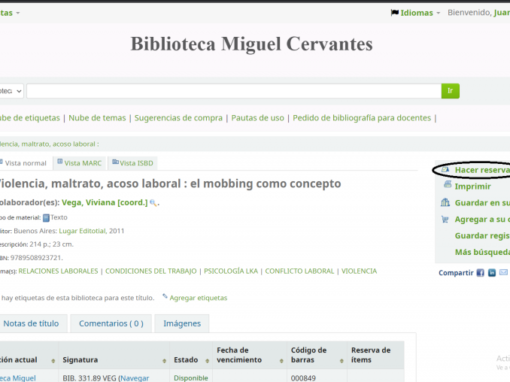The width and height of the screenshot is (510, 382).
Task: Click the Agregar etiquetas link
Action: 198,298
